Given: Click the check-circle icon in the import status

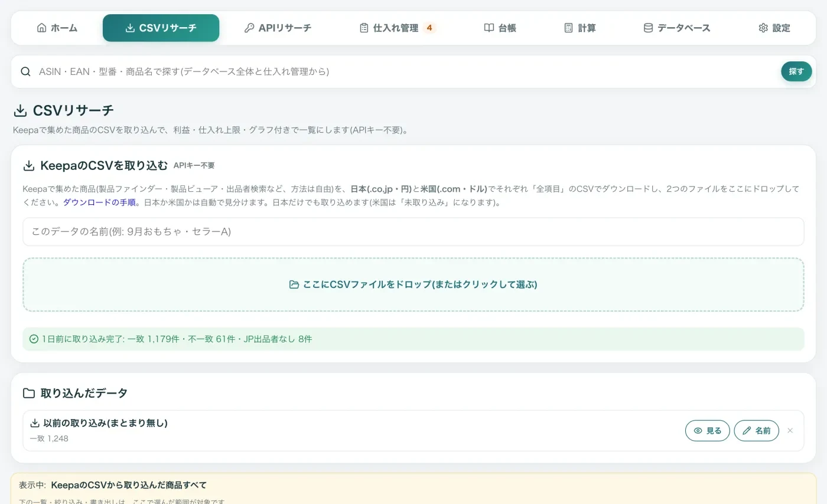Looking at the screenshot, I should pos(34,339).
